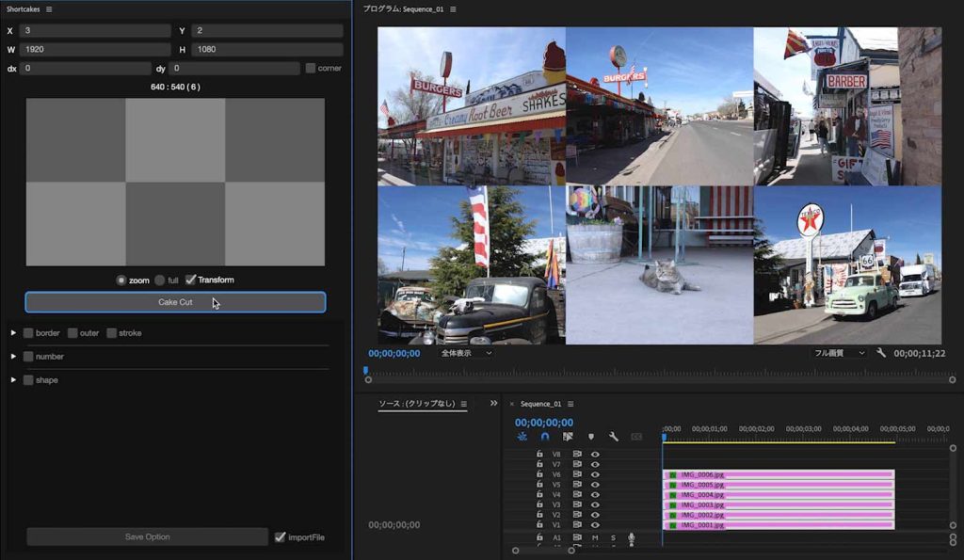Open the Shortcakes panel menu

click(x=49, y=9)
